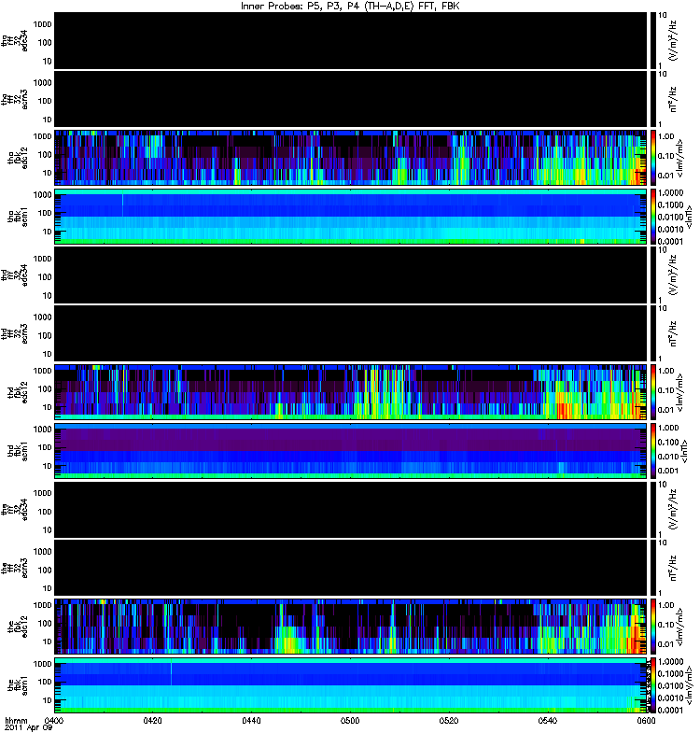Click the tha fff 32 edc34 panel label
The image size is (700, 747).
click(x=15, y=40)
